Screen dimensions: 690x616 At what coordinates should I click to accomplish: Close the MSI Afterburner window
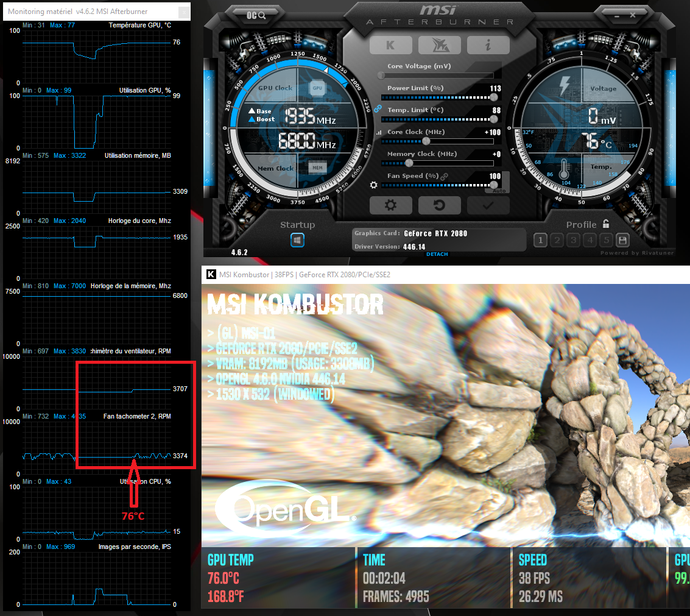(x=632, y=15)
